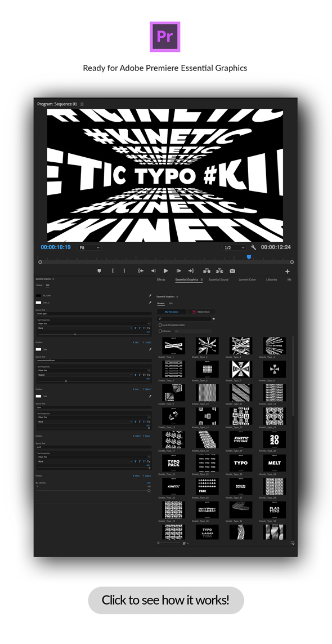The image size is (332, 644).
Task: Click the Add Marker icon in transport controls
Action: click(x=99, y=270)
